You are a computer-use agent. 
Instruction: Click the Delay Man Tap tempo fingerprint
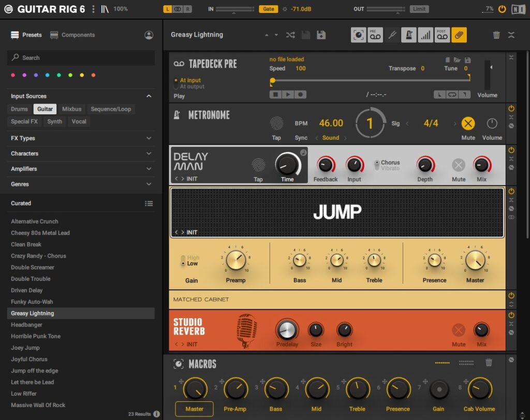pyautogui.click(x=258, y=165)
